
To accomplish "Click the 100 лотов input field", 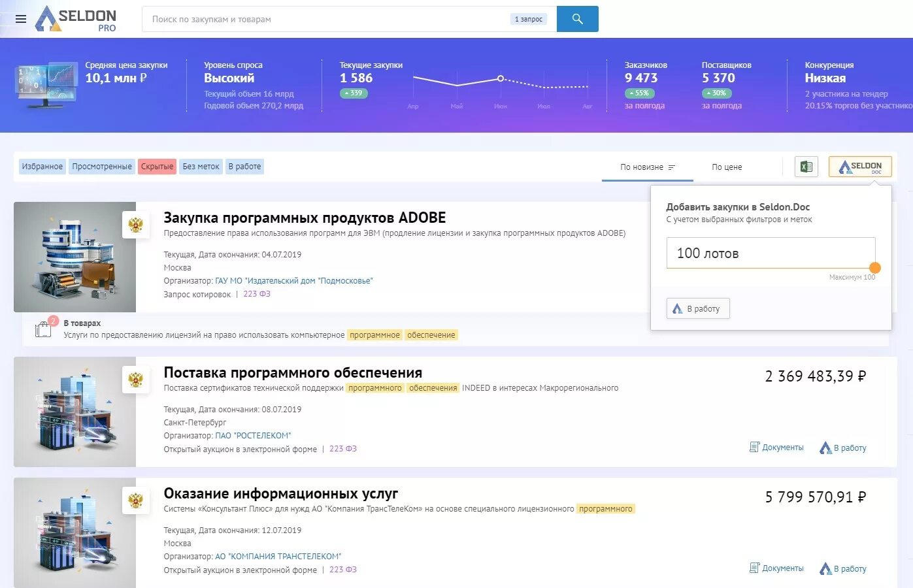I will coord(771,253).
